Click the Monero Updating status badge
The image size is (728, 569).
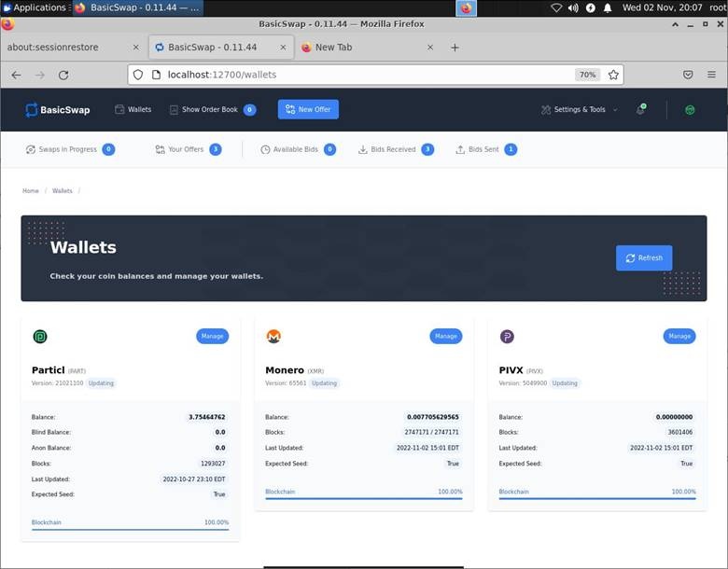coord(325,383)
